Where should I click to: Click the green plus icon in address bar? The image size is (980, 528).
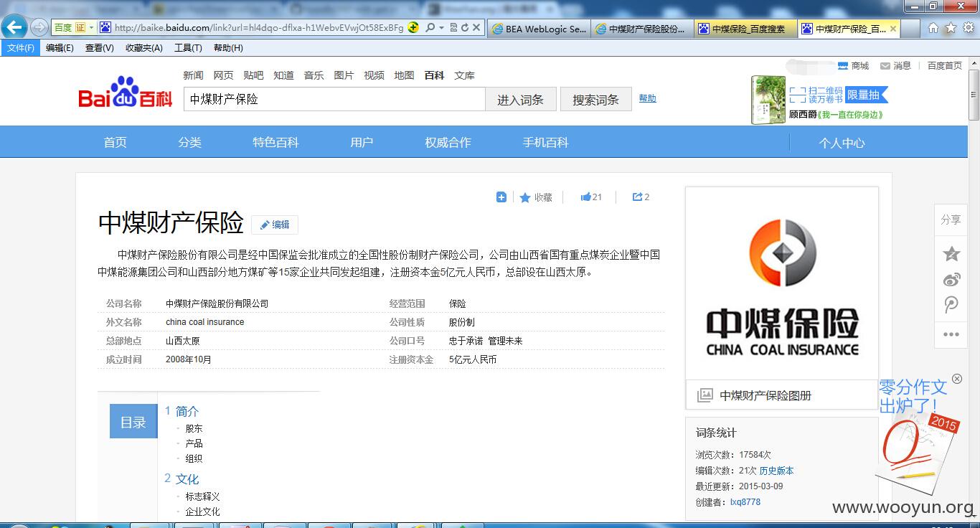point(413,28)
